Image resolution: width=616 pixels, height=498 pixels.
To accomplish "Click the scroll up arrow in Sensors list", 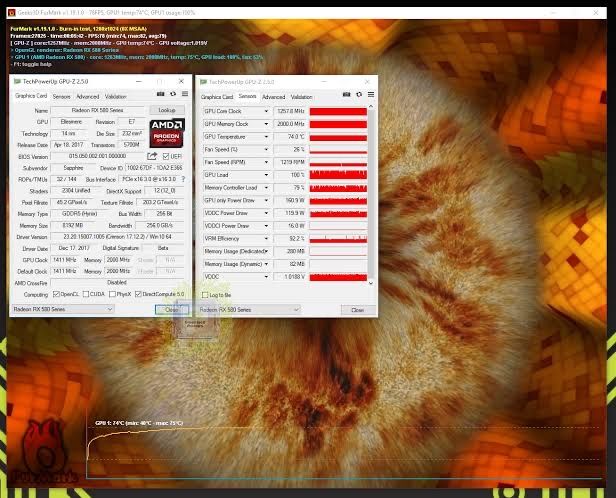I will tap(370, 106).
